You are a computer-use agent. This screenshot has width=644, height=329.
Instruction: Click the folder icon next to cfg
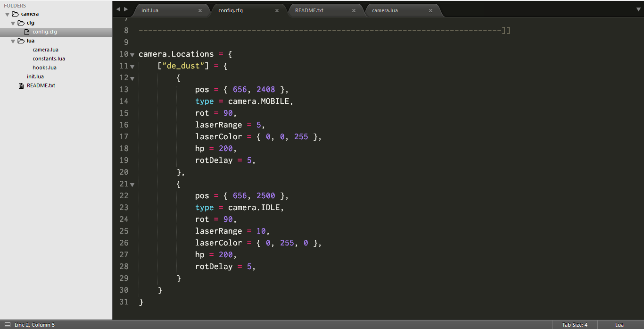click(x=21, y=23)
